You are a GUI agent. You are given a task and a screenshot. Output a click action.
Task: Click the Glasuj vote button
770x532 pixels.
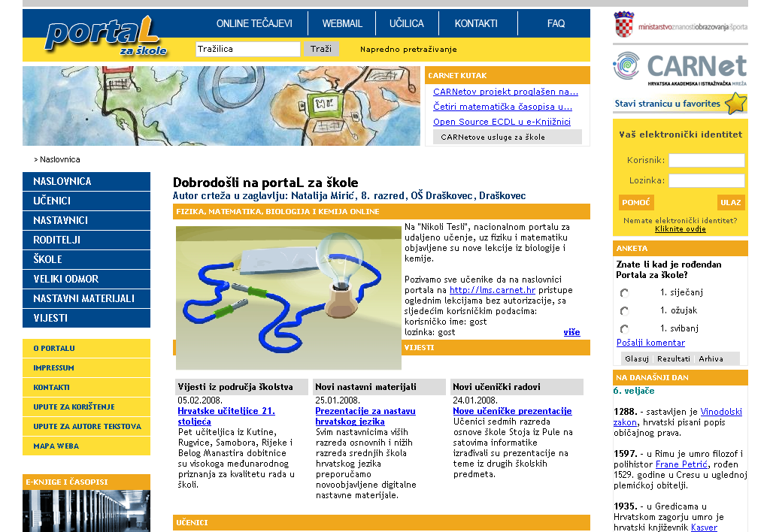pos(637,358)
